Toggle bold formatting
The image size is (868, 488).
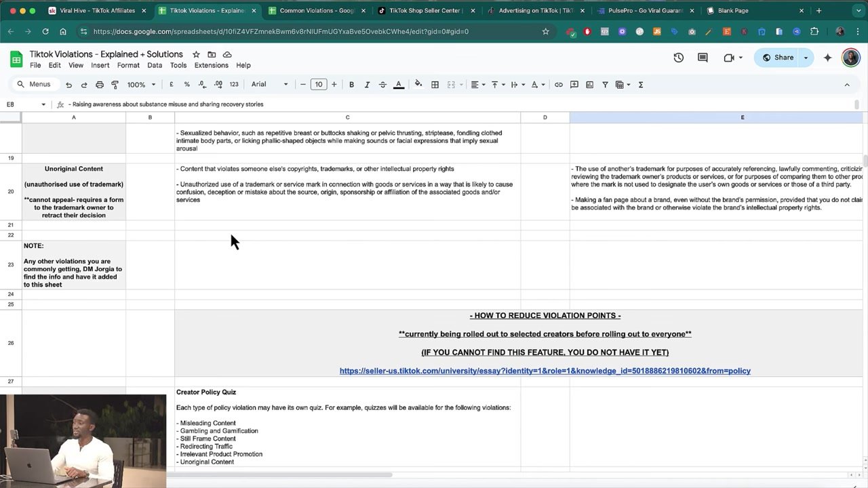click(351, 85)
